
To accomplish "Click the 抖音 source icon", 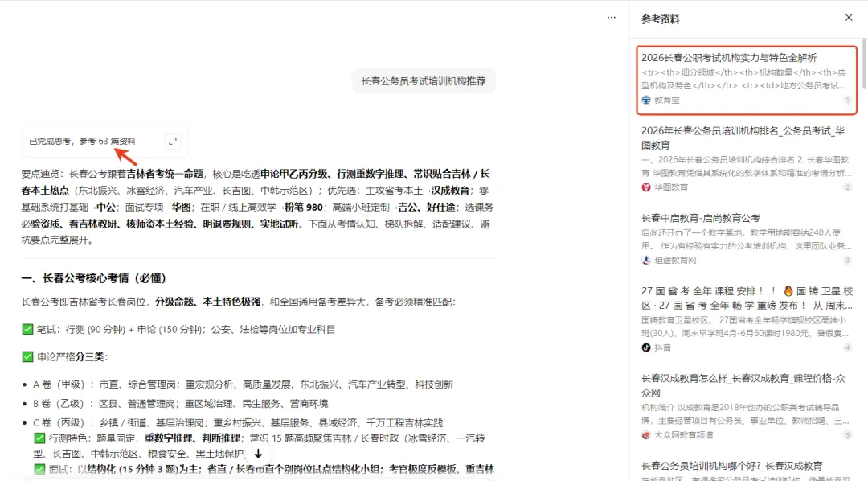I will click(x=646, y=348).
